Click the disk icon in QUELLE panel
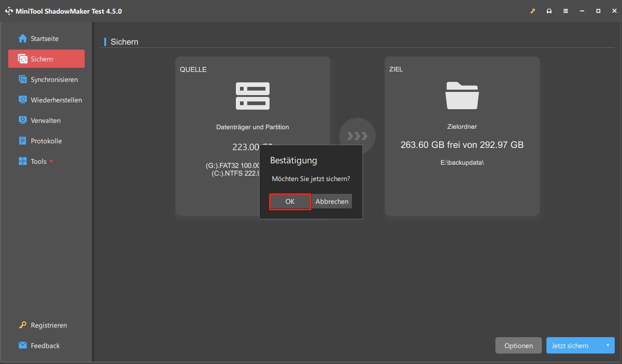 point(253,96)
